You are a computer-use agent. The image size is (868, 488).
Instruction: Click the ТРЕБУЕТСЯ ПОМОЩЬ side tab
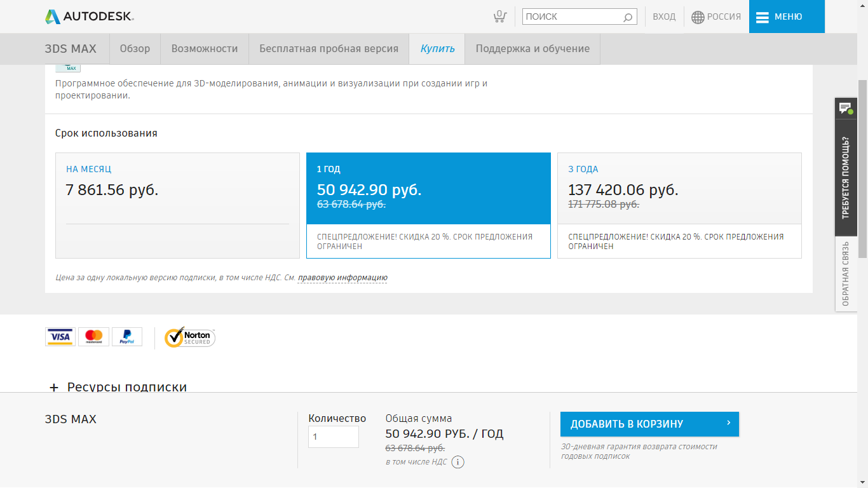tap(846, 177)
